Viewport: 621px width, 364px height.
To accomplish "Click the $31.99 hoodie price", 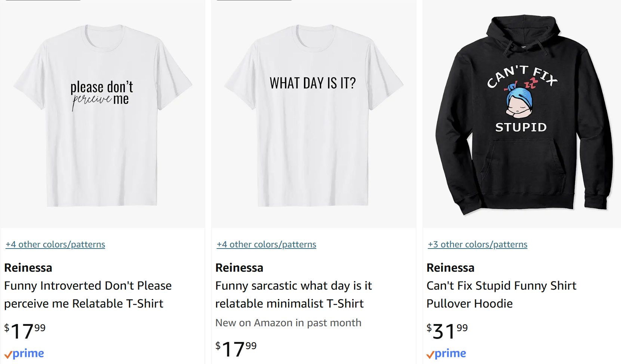I will pos(447,331).
